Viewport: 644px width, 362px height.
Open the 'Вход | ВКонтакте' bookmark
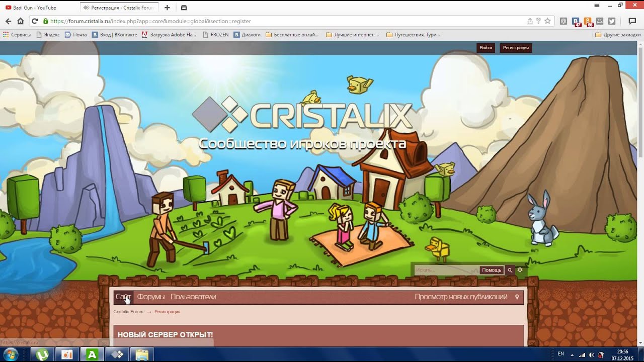pyautogui.click(x=115, y=35)
